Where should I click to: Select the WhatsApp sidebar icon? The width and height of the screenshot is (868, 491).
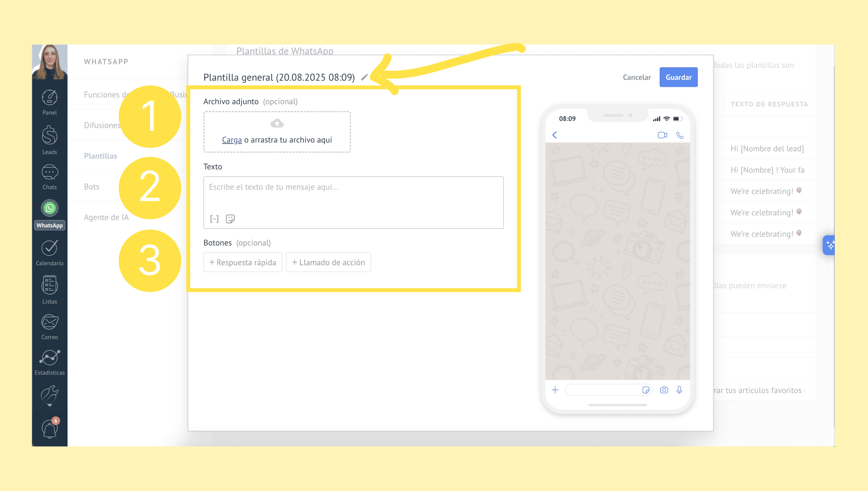click(49, 208)
